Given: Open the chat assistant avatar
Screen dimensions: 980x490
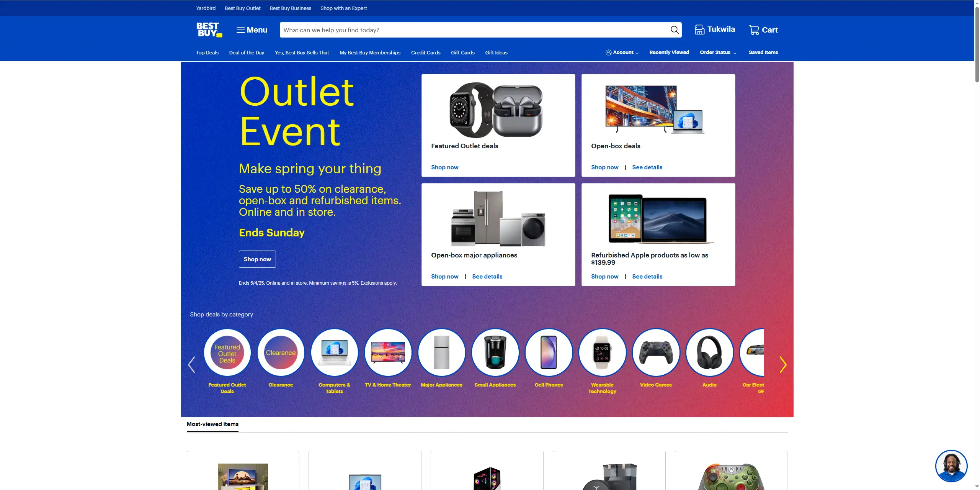Looking at the screenshot, I should (952, 466).
